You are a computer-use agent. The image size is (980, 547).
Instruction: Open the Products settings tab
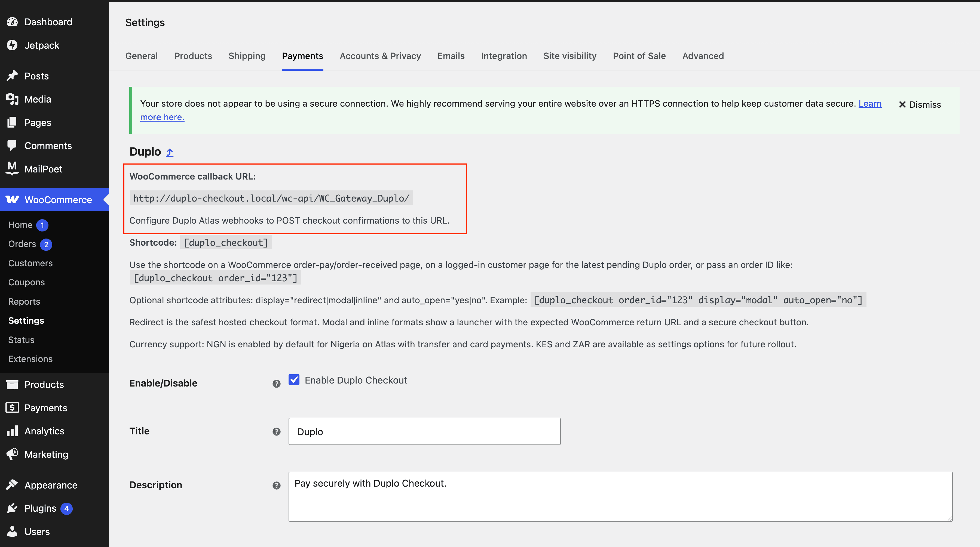(193, 56)
